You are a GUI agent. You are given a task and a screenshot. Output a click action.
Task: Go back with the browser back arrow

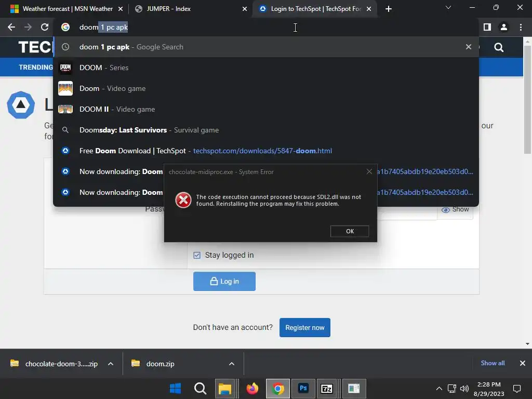[x=11, y=27]
